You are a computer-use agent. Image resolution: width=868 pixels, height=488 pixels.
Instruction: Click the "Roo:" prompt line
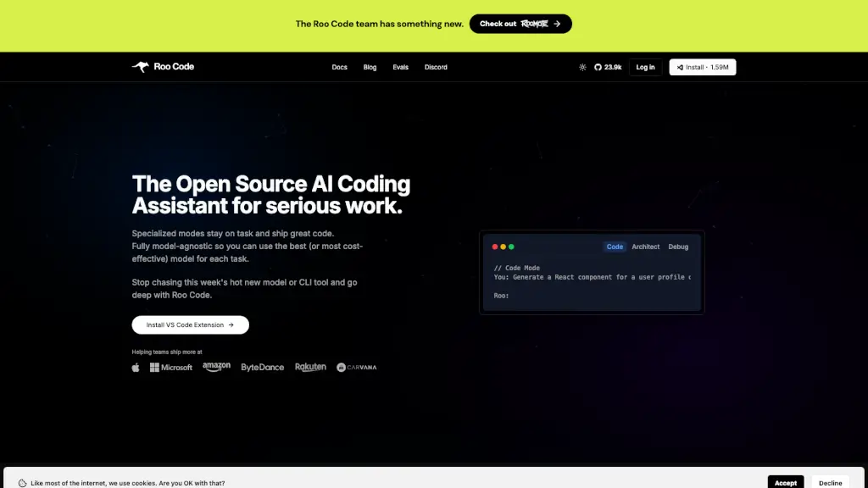[x=501, y=296]
